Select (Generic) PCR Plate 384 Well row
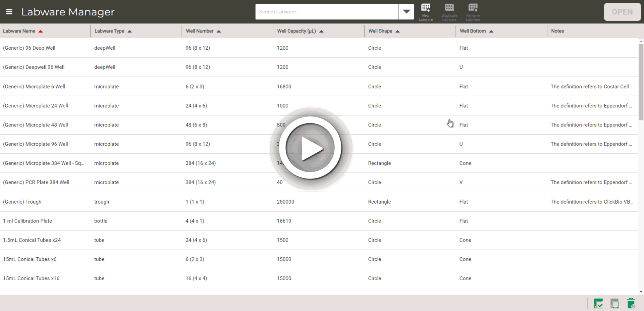Viewport: 644px width, 311px height. pyautogui.click(x=36, y=183)
